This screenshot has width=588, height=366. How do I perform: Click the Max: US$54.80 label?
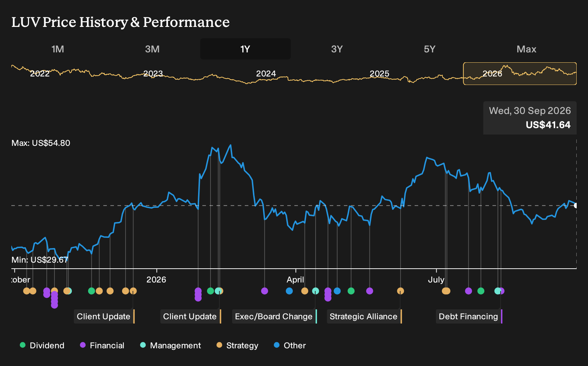pos(41,143)
